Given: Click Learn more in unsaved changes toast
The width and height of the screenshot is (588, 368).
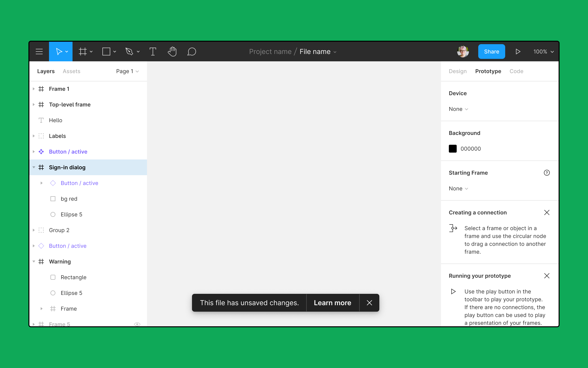Looking at the screenshot, I should [x=332, y=303].
